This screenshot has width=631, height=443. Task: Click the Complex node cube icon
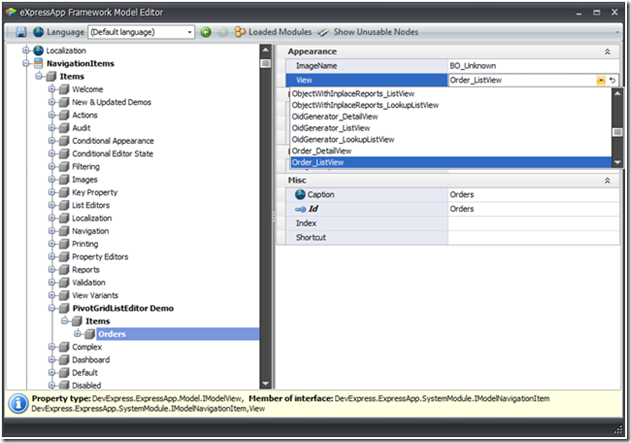pyautogui.click(x=64, y=346)
